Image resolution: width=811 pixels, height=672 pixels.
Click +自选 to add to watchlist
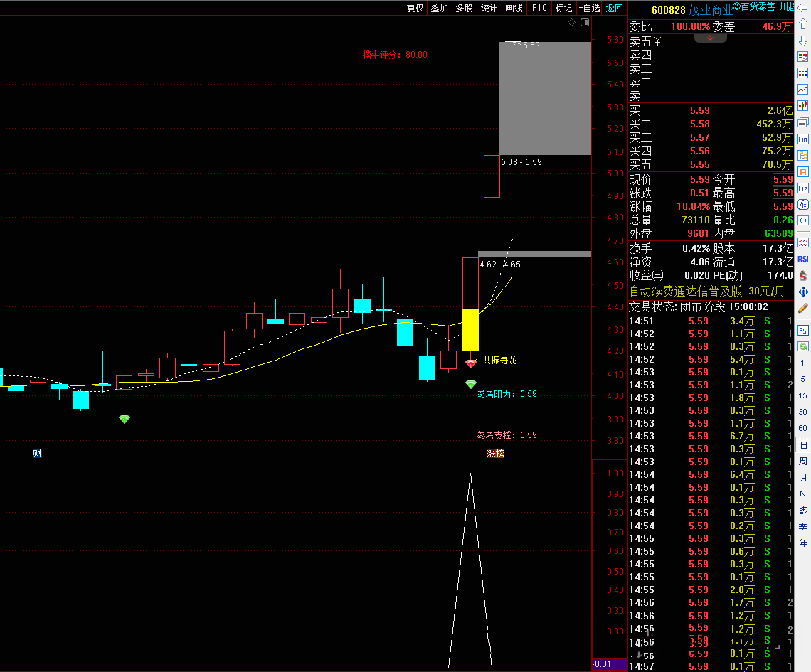point(589,8)
